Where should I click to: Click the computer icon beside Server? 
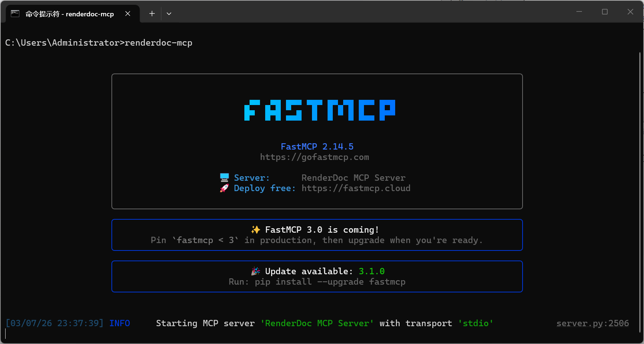click(x=224, y=178)
